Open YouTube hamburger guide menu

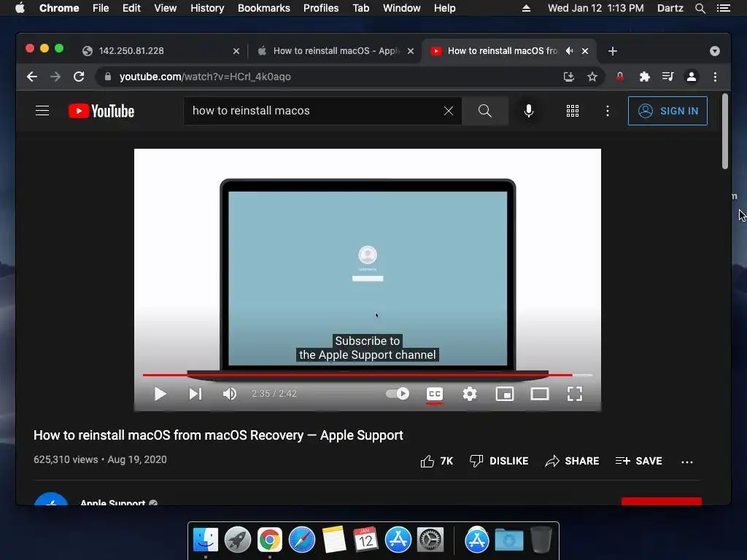tap(42, 111)
